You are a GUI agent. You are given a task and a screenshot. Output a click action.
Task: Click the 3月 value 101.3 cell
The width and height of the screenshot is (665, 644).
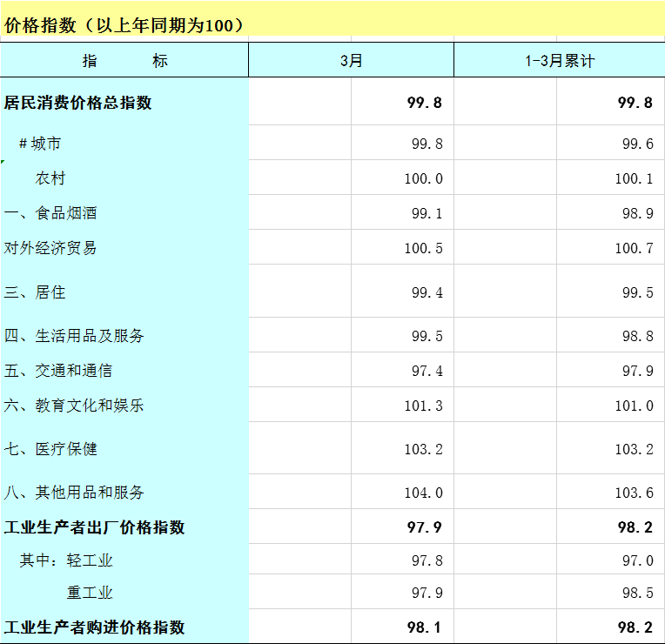[x=423, y=406]
